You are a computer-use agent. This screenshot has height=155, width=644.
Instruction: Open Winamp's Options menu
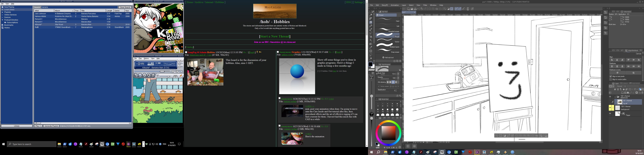(x=146, y=58)
